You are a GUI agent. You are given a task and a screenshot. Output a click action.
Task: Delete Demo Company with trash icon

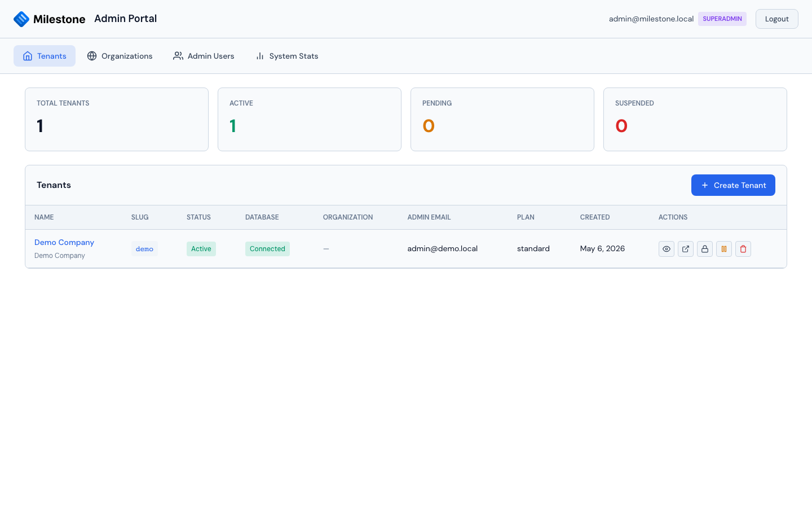(743, 249)
